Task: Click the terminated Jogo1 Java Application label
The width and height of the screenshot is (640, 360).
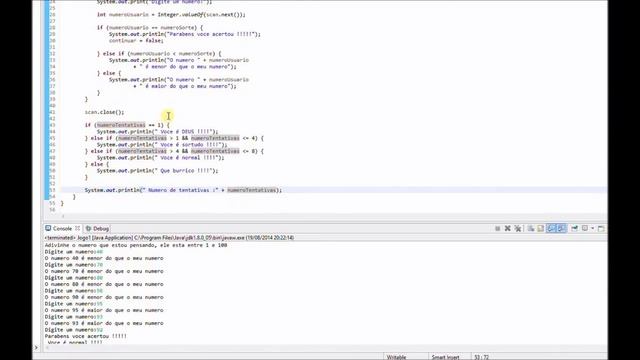Action: pos(169,238)
